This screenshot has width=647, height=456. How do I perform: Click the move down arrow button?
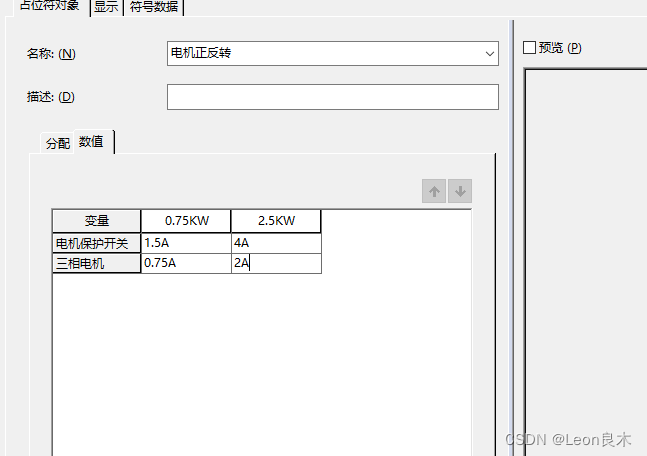point(460,192)
